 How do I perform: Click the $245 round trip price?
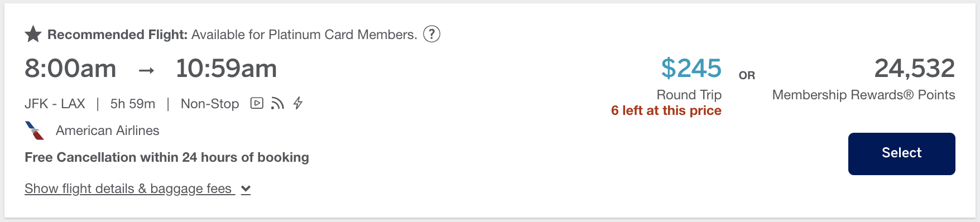691,68
